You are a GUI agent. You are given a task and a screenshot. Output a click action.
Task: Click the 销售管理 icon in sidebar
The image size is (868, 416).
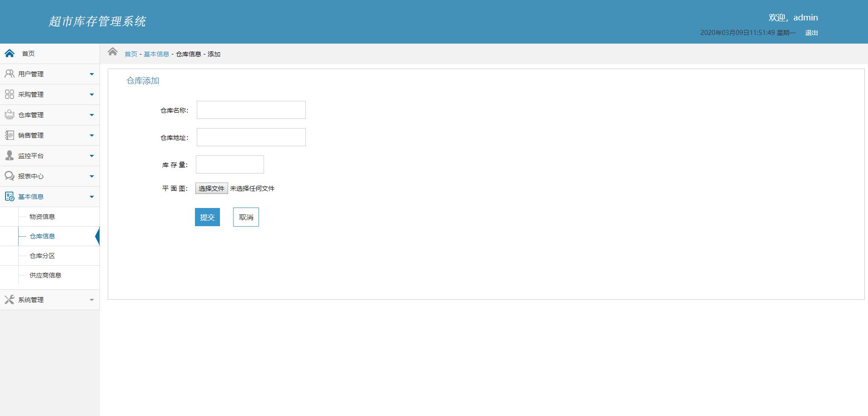(x=10, y=135)
